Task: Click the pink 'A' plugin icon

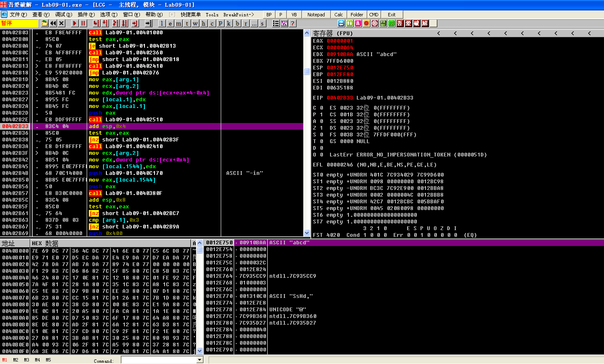Action: point(358,23)
